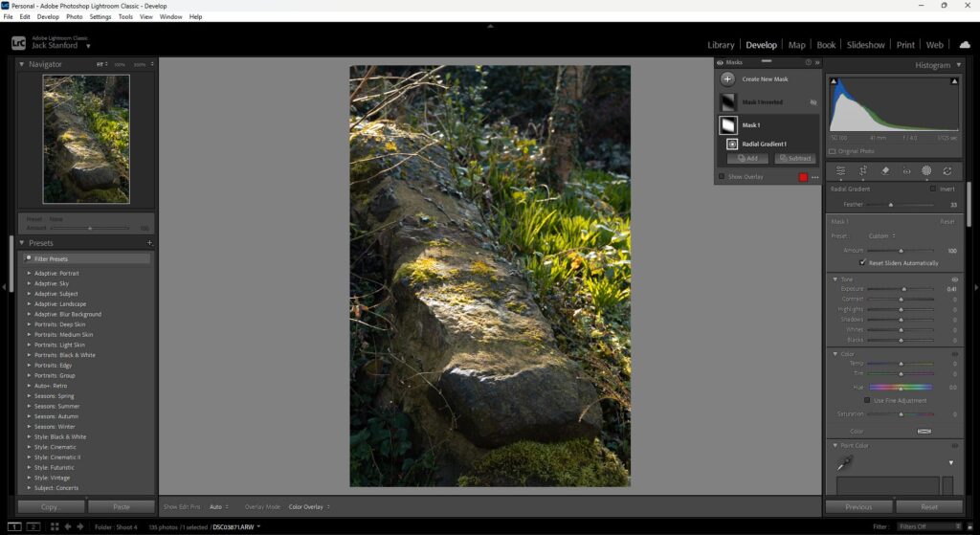Pick the Point Color eyedropper

click(845, 463)
